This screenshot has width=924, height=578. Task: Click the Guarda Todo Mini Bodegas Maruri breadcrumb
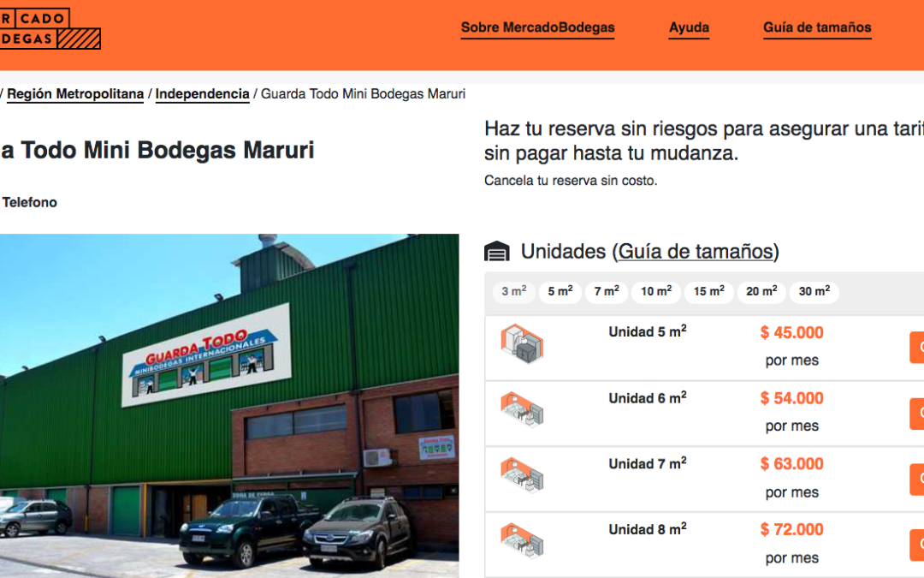pyautogui.click(x=363, y=94)
